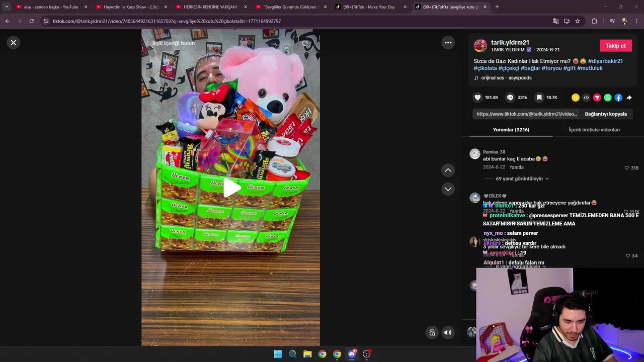Bookmark this page with star icon
This screenshot has height=362, width=644.
click(x=578, y=21)
